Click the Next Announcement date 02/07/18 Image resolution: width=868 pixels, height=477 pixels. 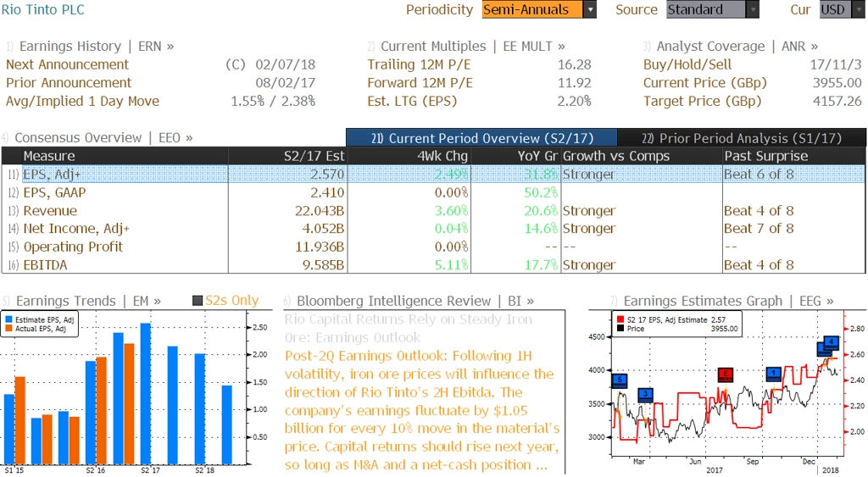[285, 64]
